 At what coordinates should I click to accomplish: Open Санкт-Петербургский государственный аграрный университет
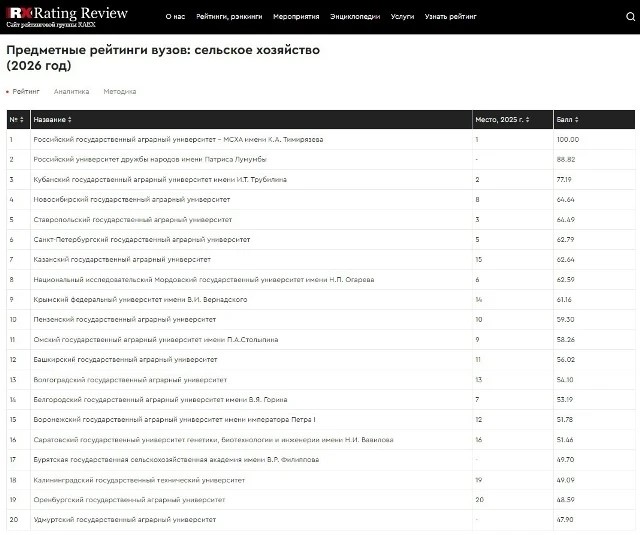(142, 240)
